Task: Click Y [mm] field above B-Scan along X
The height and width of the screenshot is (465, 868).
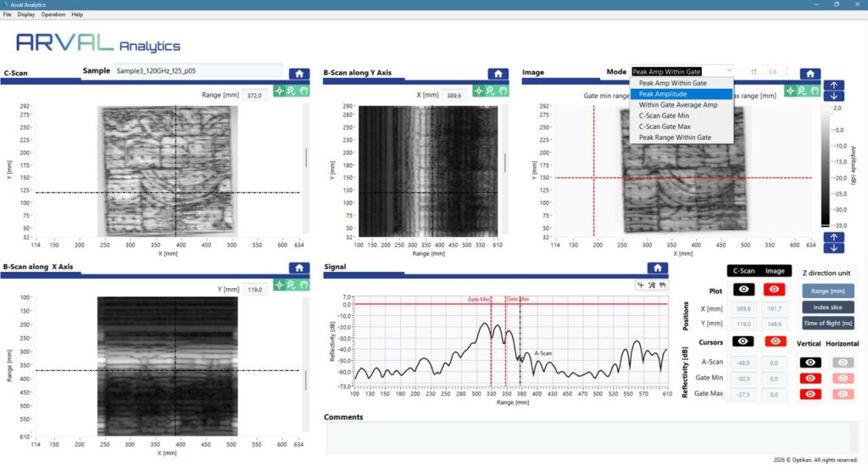Action: pos(256,289)
